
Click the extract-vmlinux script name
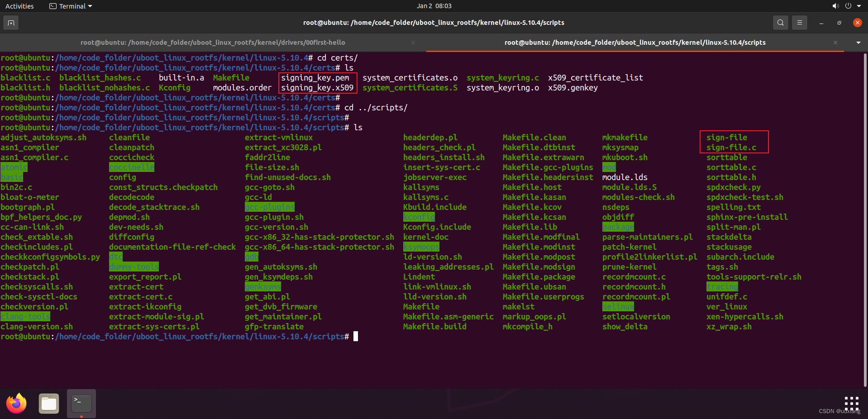279,138
